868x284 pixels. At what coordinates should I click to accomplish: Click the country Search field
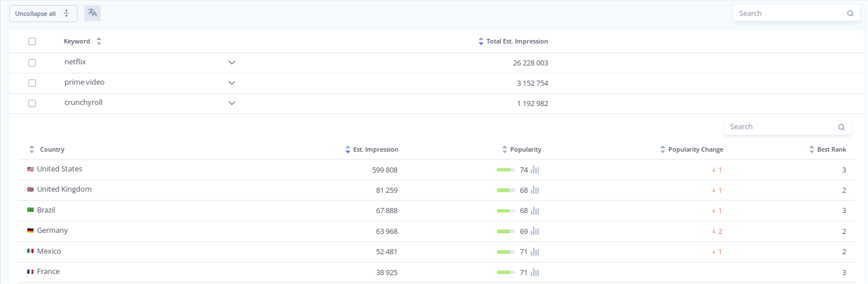coord(787,127)
